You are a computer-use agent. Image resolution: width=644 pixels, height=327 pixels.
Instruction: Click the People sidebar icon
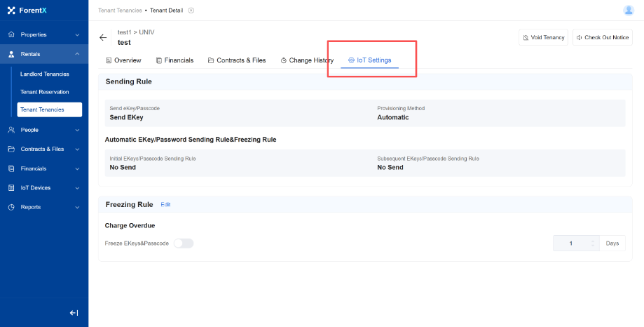[x=12, y=130]
